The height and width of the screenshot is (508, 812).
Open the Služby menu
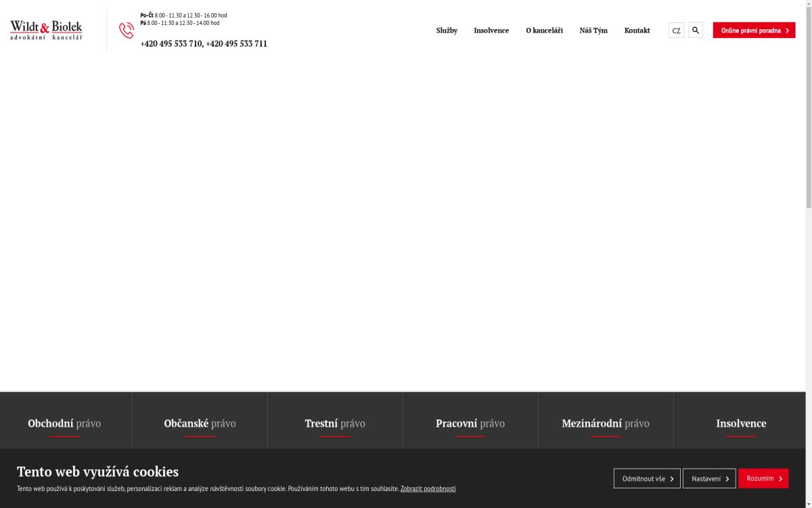[x=447, y=30]
